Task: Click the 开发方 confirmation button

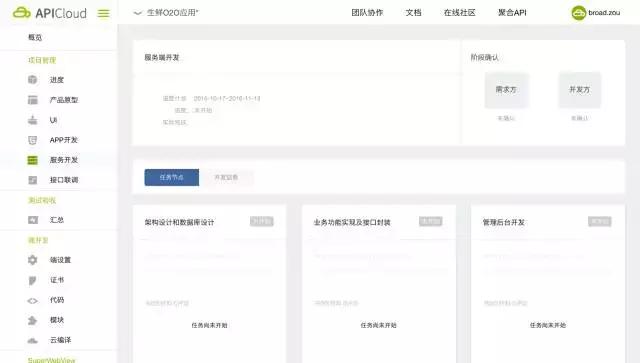Action: (x=579, y=90)
